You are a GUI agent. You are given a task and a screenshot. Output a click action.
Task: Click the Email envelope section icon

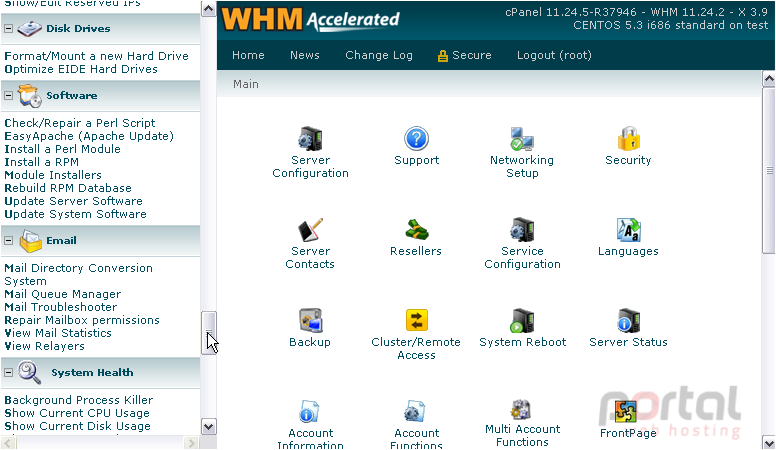[x=30, y=241]
